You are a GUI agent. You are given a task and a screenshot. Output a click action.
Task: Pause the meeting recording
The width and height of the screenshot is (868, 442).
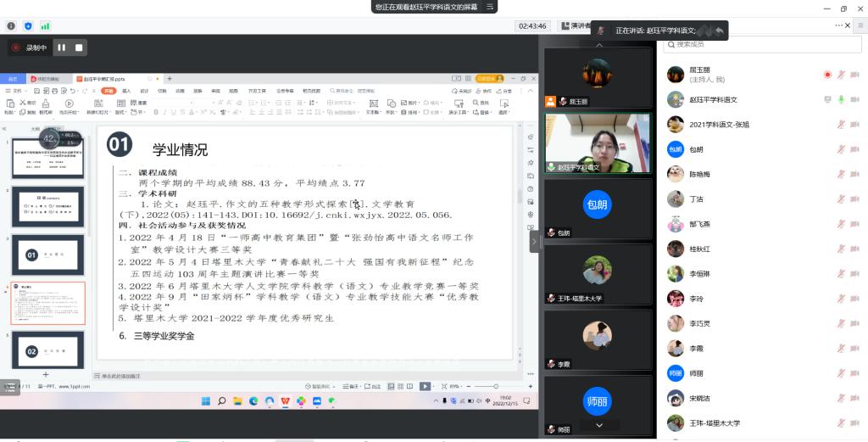coord(61,48)
